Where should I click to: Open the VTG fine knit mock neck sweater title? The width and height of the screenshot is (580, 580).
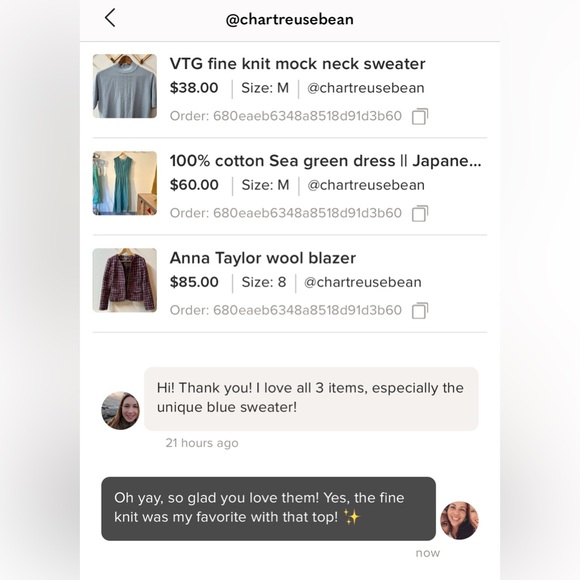click(297, 64)
